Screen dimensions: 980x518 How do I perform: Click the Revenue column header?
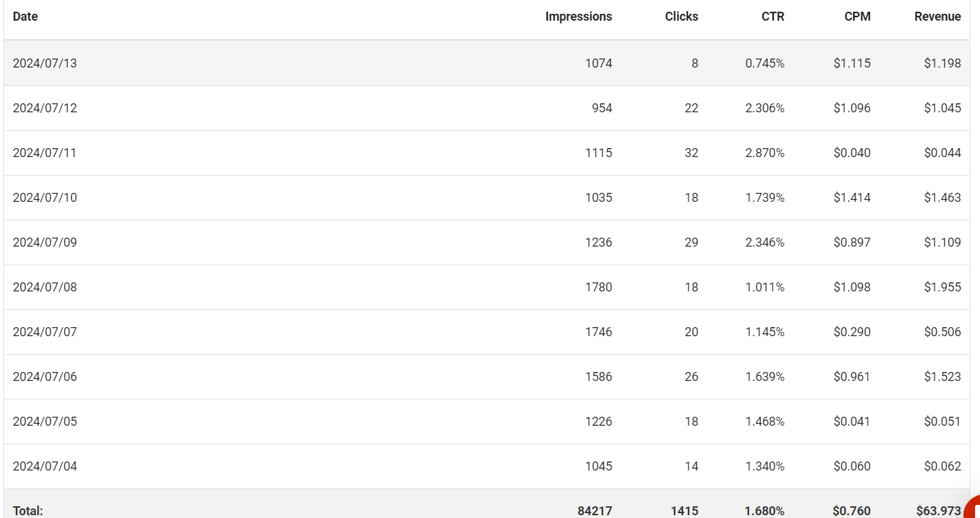[937, 17]
